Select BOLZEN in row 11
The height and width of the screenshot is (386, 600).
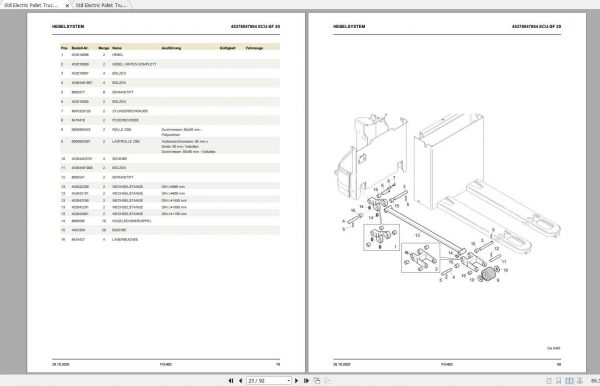(x=119, y=168)
